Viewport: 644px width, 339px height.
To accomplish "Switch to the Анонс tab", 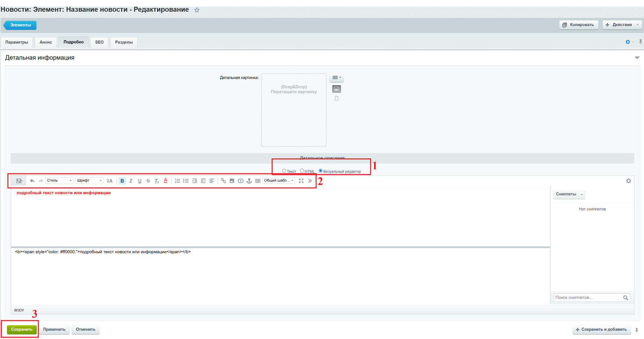I will pos(46,42).
